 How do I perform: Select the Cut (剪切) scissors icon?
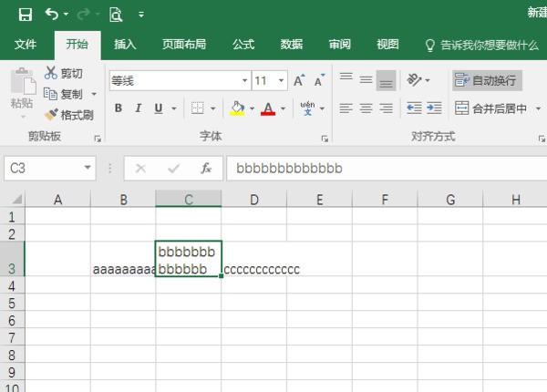pyautogui.click(x=51, y=74)
